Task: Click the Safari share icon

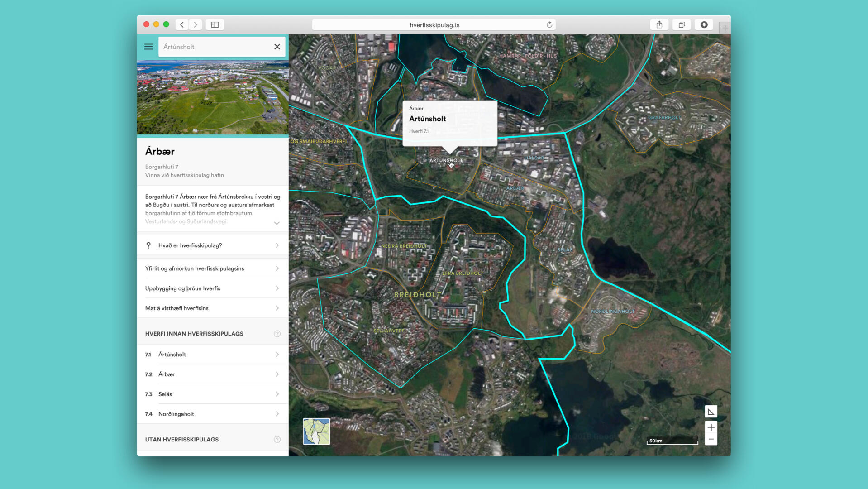Action: (659, 25)
